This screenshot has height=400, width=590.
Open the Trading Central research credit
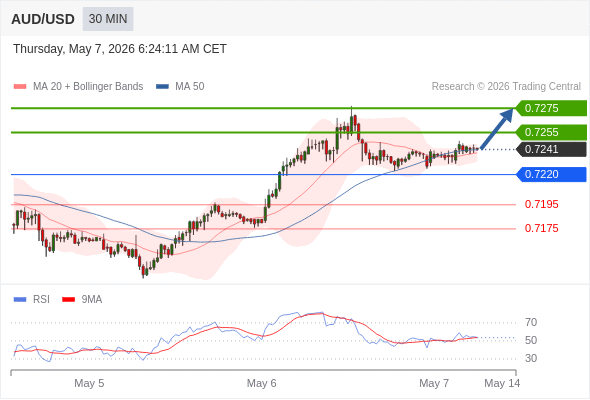click(x=506, y=87)
